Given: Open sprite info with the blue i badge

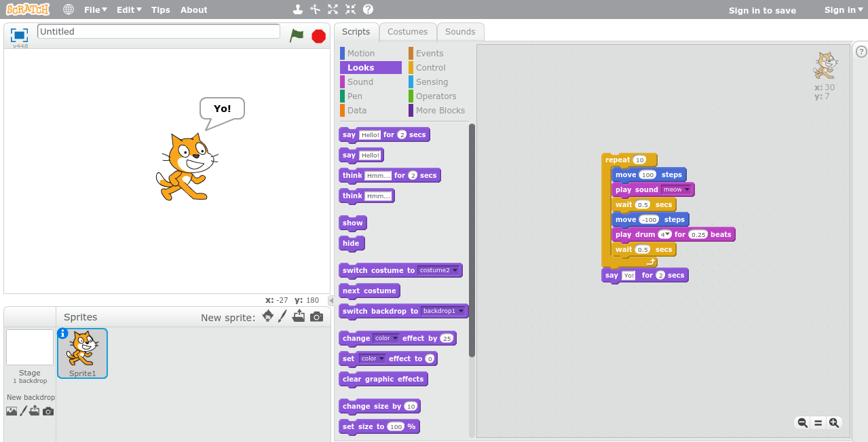Looking at the screenshot, I should pos(62,333).
